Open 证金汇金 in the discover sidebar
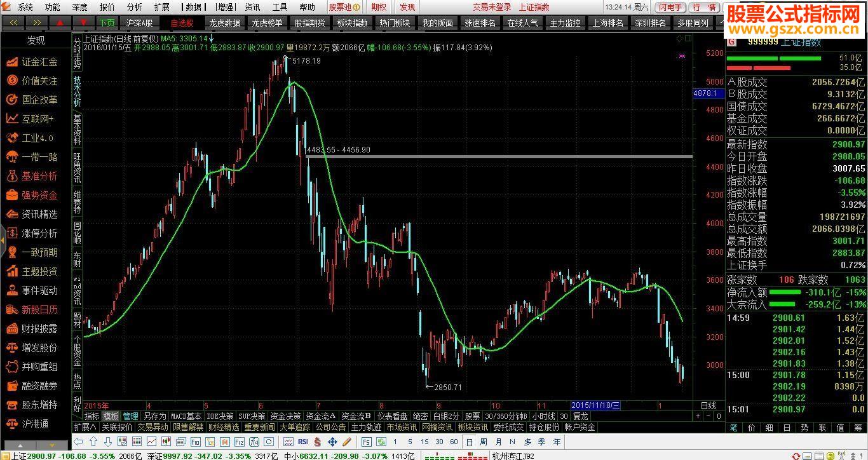Screen dimensions: 868x460 pos(39,62)
